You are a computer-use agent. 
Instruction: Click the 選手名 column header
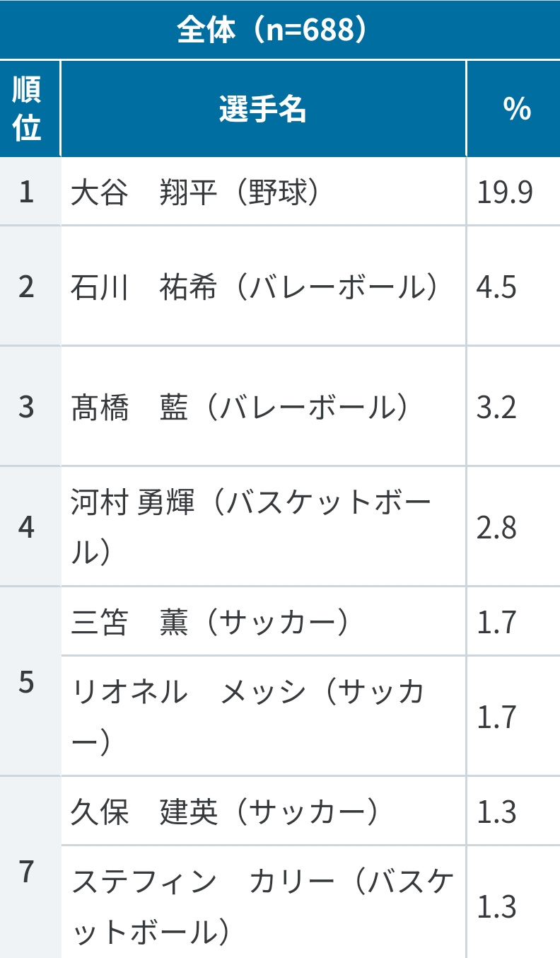pyautogui.click(x=263, y=109)
